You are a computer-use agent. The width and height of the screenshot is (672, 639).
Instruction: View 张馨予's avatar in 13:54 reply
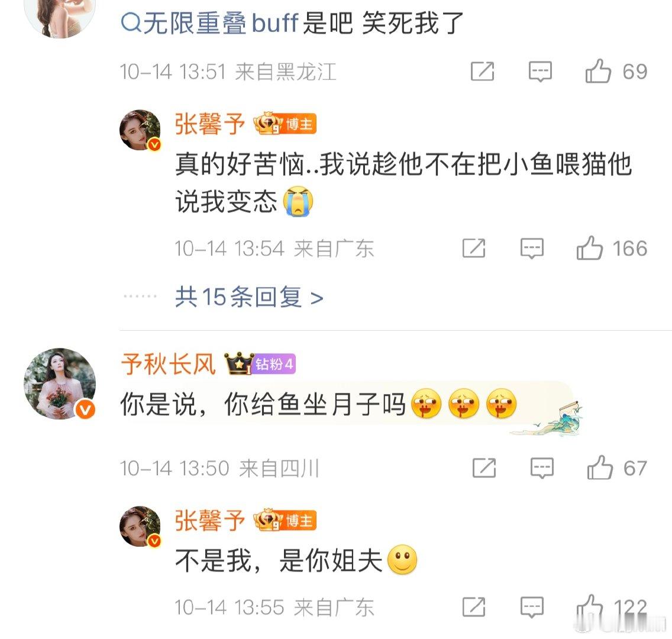[x=140, y=130]
